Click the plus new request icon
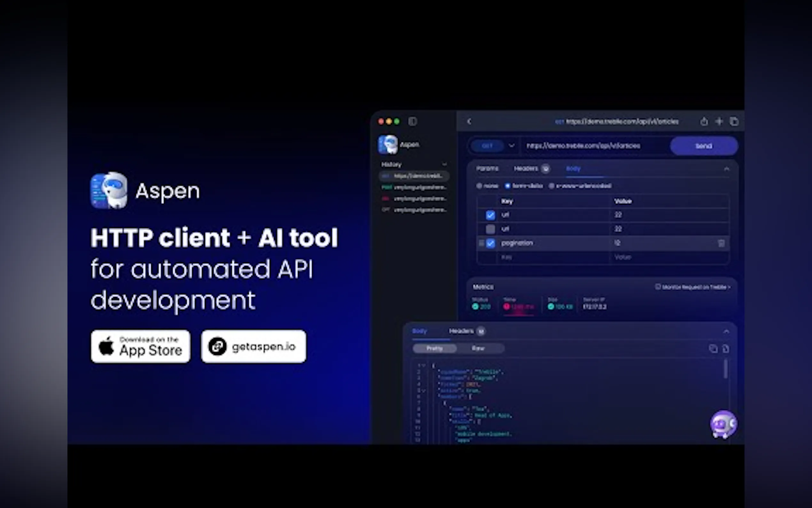Screen dimensions: 812x508 coord(719,121)
